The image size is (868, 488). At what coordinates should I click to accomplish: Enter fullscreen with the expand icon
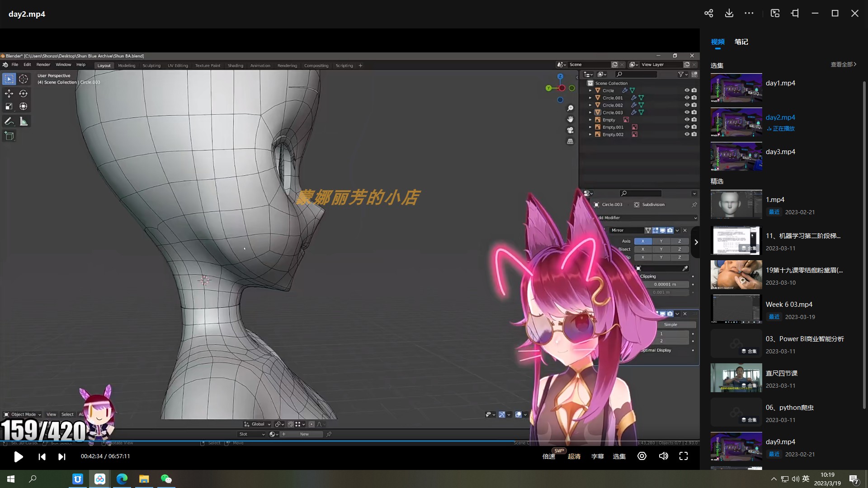click(684, 456)
